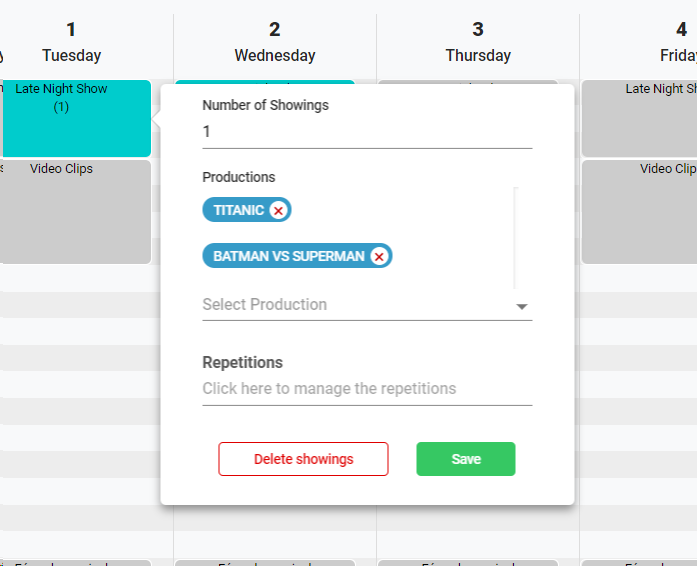Open Friday's Video Clips slot

coord(640,211)
